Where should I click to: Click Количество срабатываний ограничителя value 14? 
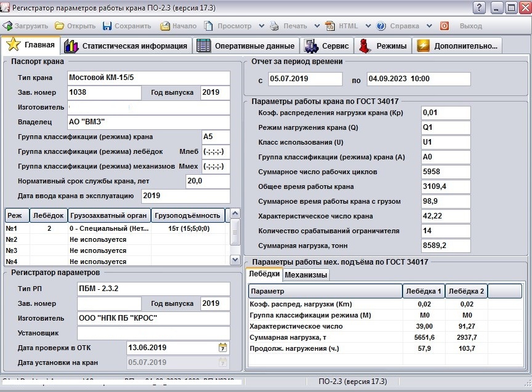[446, 231]
